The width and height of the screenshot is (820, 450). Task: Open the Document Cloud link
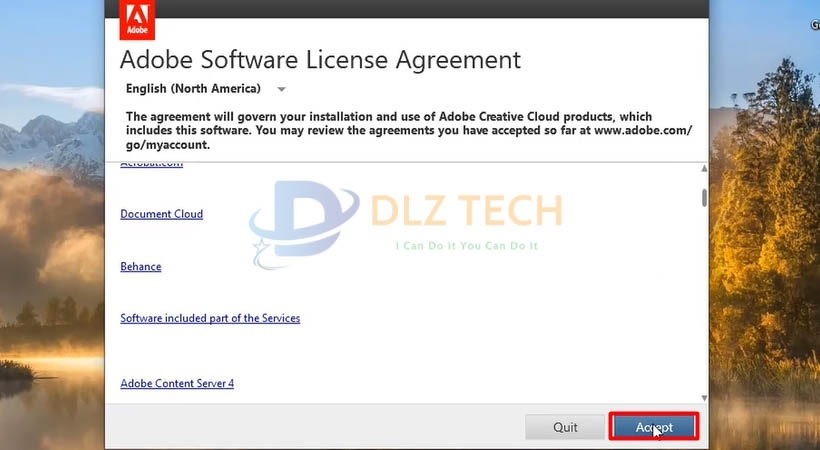click(161, 214)
